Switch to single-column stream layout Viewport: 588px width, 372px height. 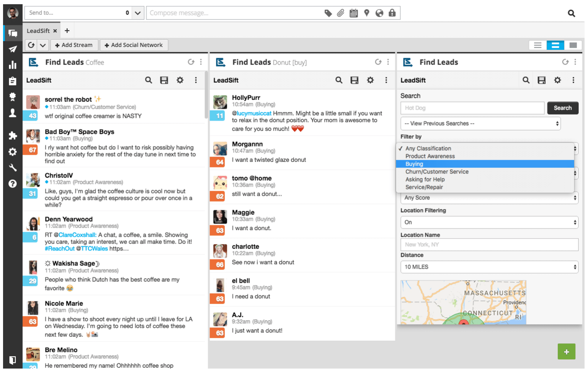coord(537,45)
